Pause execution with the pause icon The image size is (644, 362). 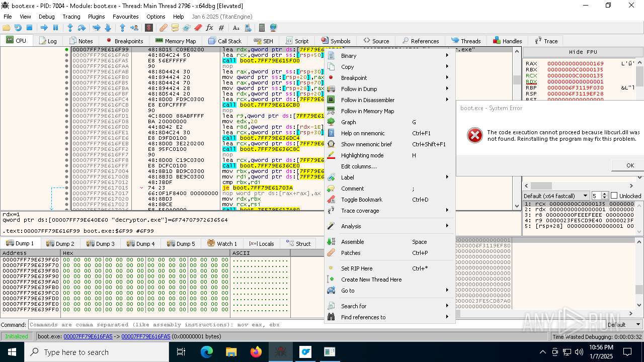[55, 28]
